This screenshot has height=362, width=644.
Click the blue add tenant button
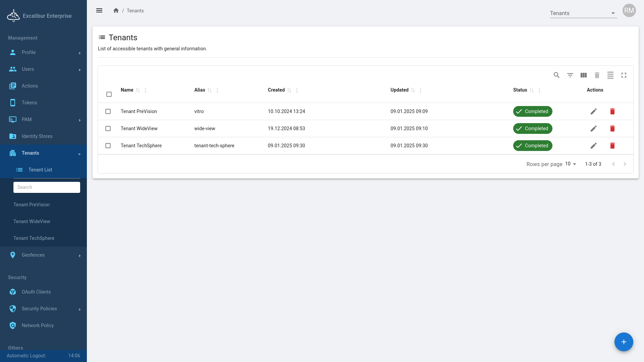(x=624, y=342)
